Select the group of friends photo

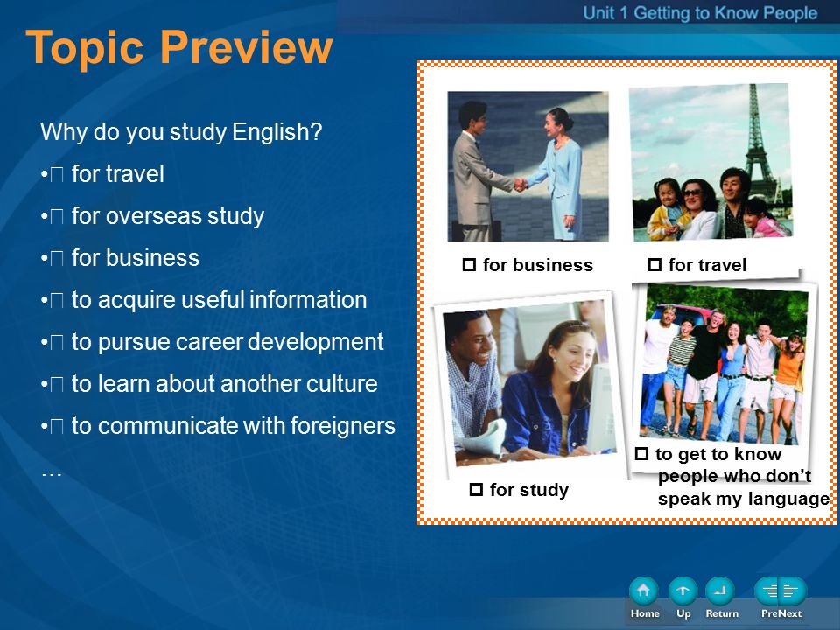pyautogui.click(x=724, y=364)
